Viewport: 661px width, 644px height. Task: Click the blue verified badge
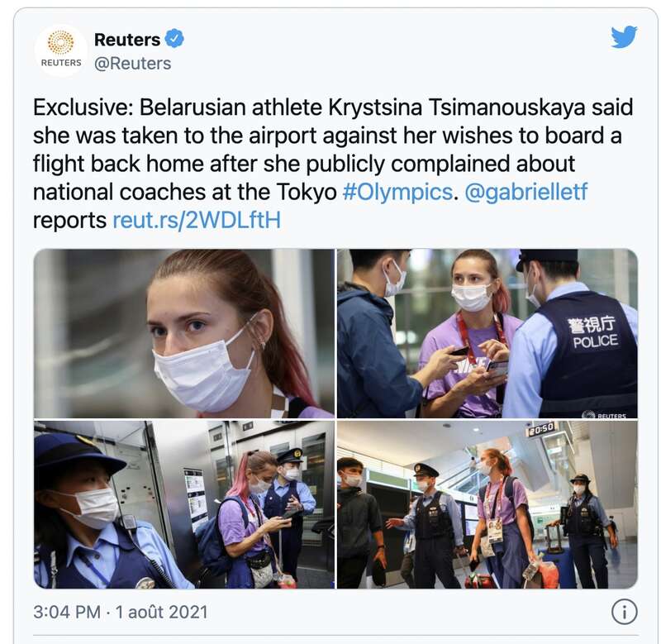[x=174, y=39]
